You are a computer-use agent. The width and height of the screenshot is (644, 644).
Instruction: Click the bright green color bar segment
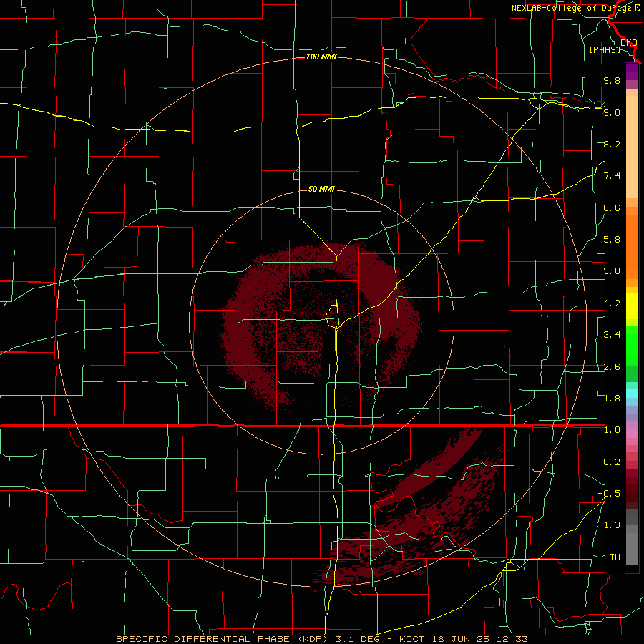pos(632,346)
